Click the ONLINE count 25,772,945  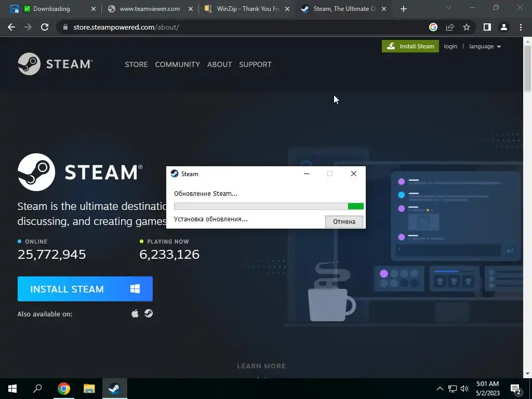[51, 254]
